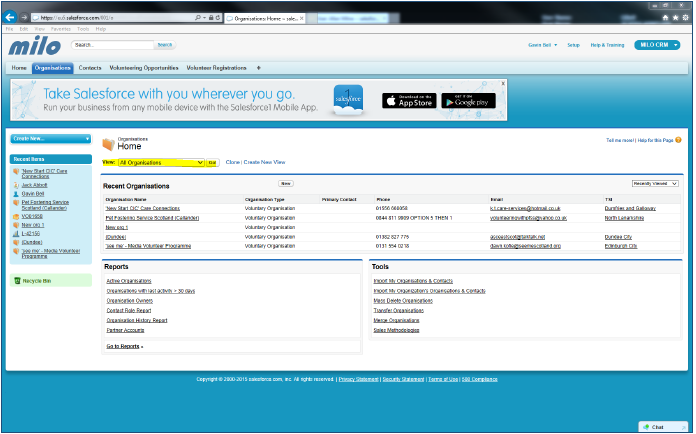
Task: Click the Search button beside search box
Action: (x=165, y=45)
